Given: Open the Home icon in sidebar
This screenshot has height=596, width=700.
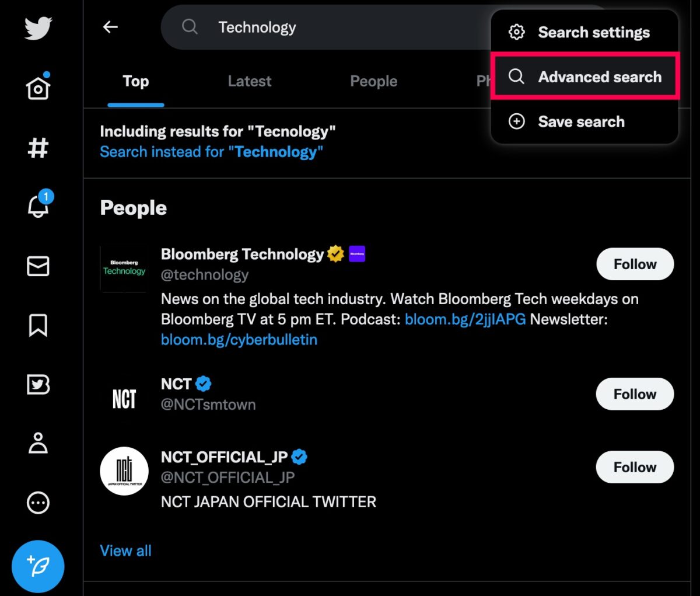Looking at the screenshot, I should tap(38, 86).
